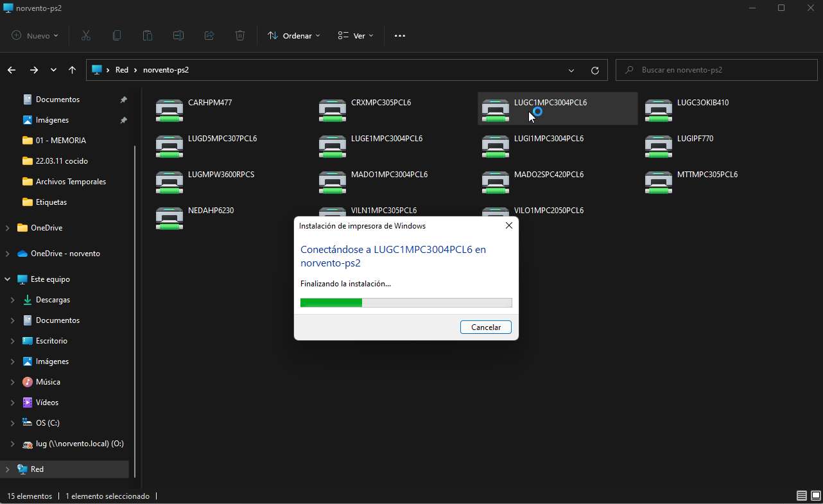823x504 pixels.
Task: Select the LUGD5MPC307PCL6 printer icon
Action: point(169,146)
